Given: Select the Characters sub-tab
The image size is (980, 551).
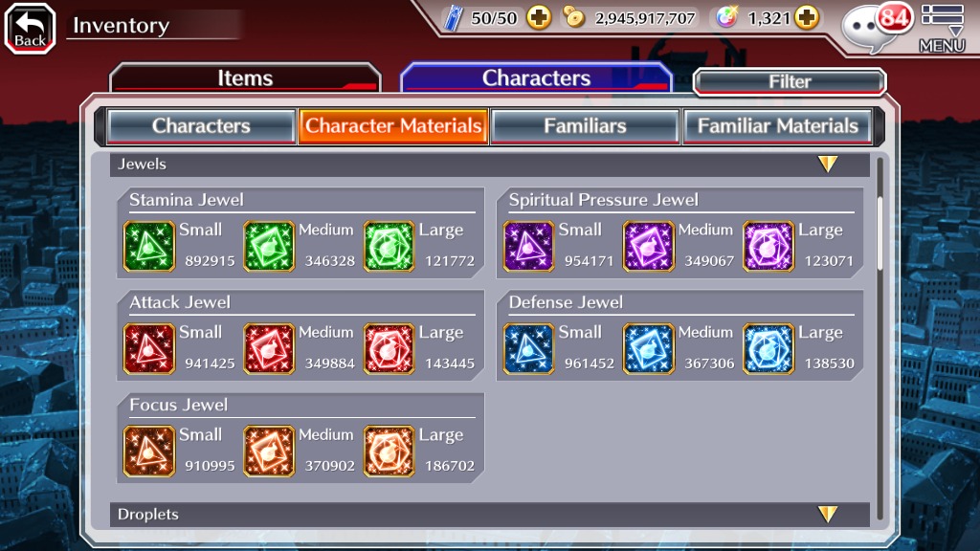Looking at the screenshot, I should (x=201, y=126).
